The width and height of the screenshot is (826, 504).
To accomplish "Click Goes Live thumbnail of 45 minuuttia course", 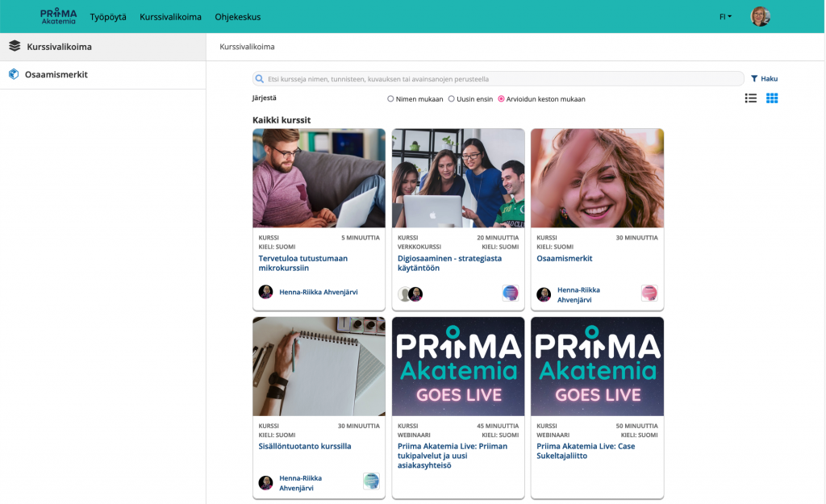I will pos(458,367).
